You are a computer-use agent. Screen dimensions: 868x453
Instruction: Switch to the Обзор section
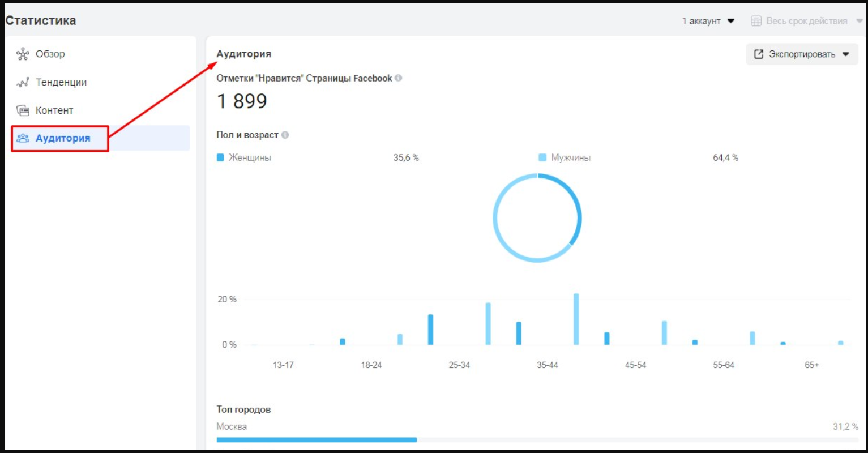click(50, 54)
